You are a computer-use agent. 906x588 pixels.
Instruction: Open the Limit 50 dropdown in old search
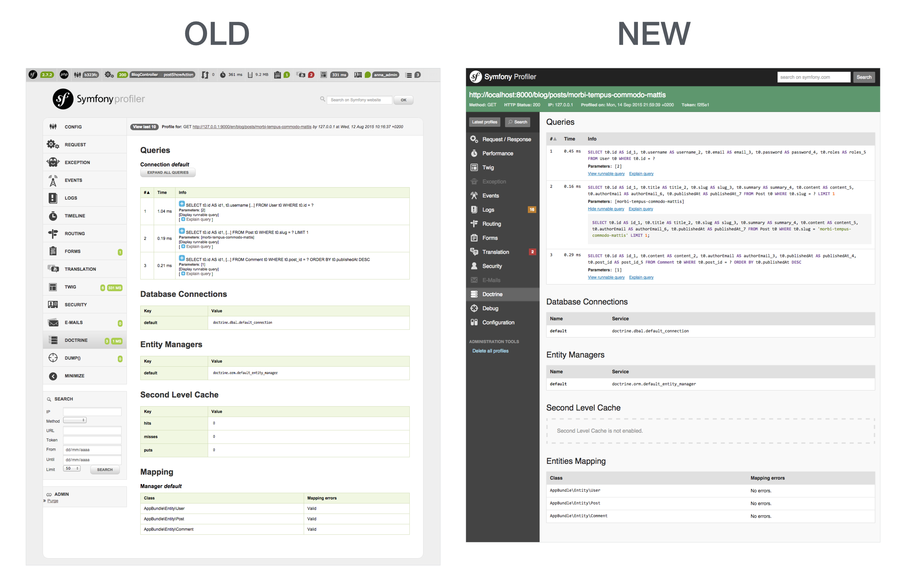71,468
